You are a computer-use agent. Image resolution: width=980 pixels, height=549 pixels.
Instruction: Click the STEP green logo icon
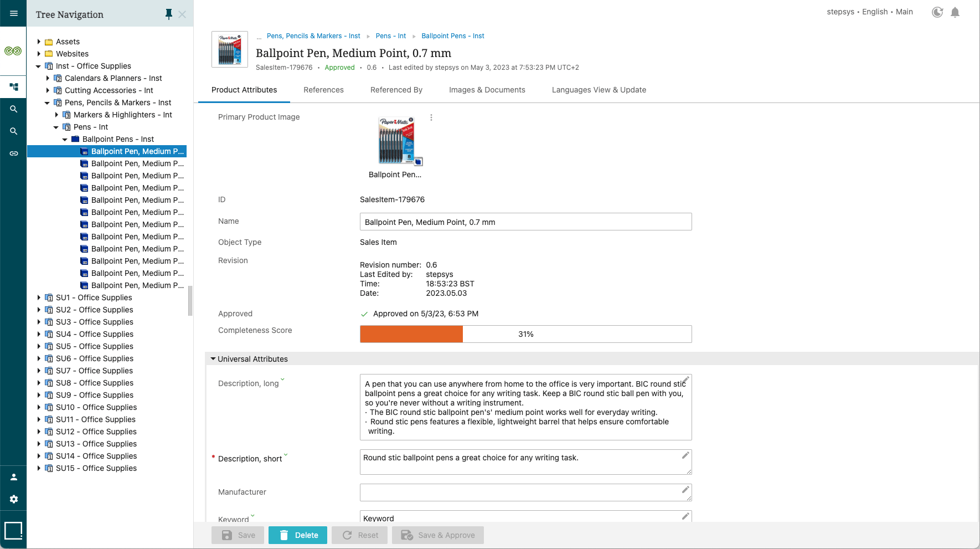pos(13,51)
